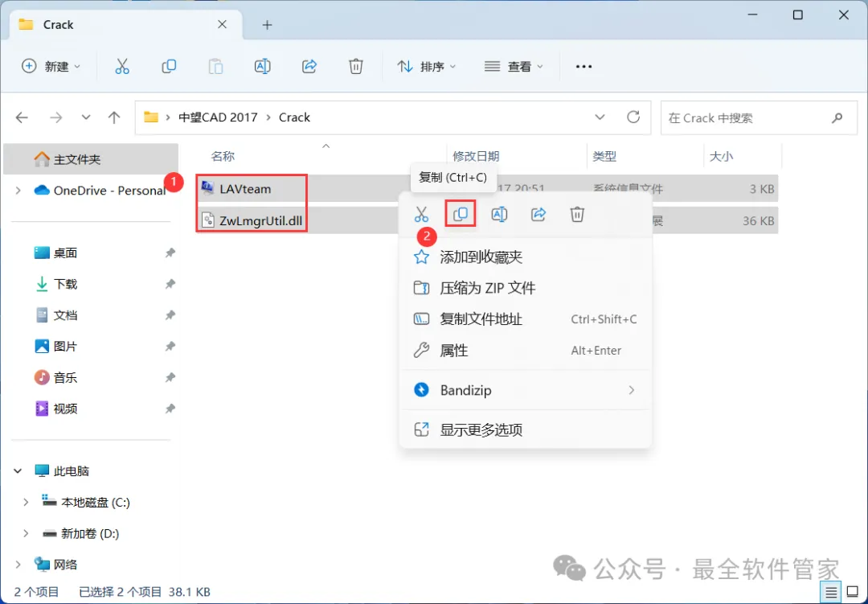This screenshot has height=604, width=868.
Task: Refresh the current folder
Action: point(633,117)
